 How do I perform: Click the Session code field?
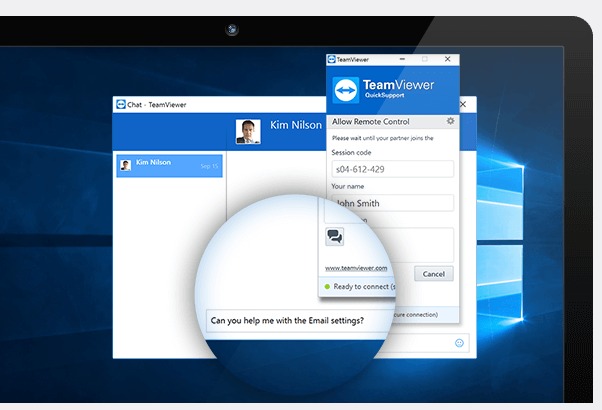click(x=392, y=170)
